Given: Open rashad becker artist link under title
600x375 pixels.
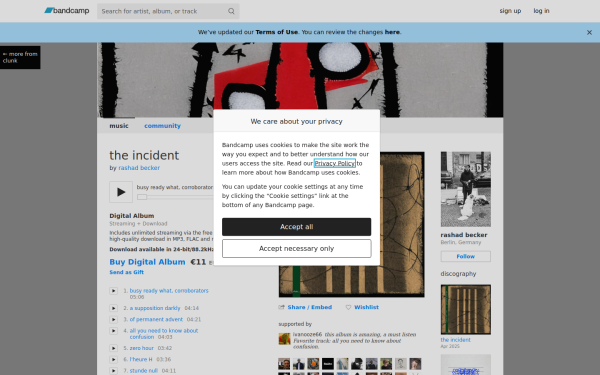Looking at the screenshot, I should 139,168.
